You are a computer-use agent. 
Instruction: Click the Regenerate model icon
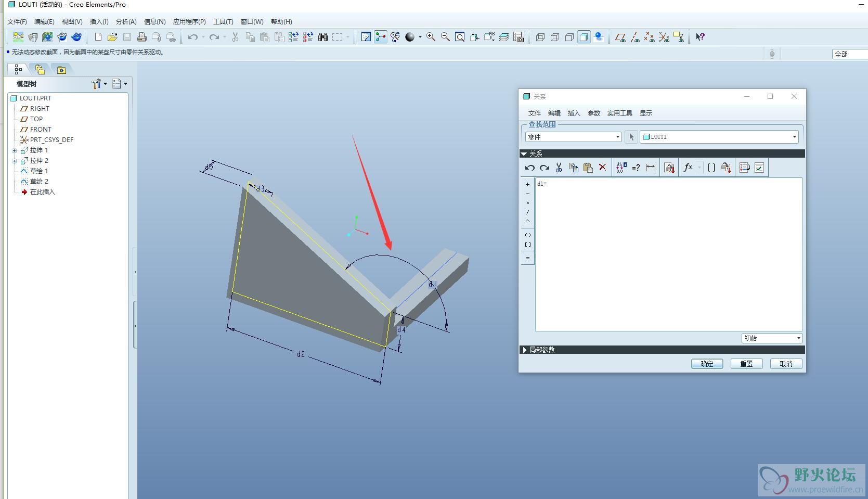tap(293, 37)
